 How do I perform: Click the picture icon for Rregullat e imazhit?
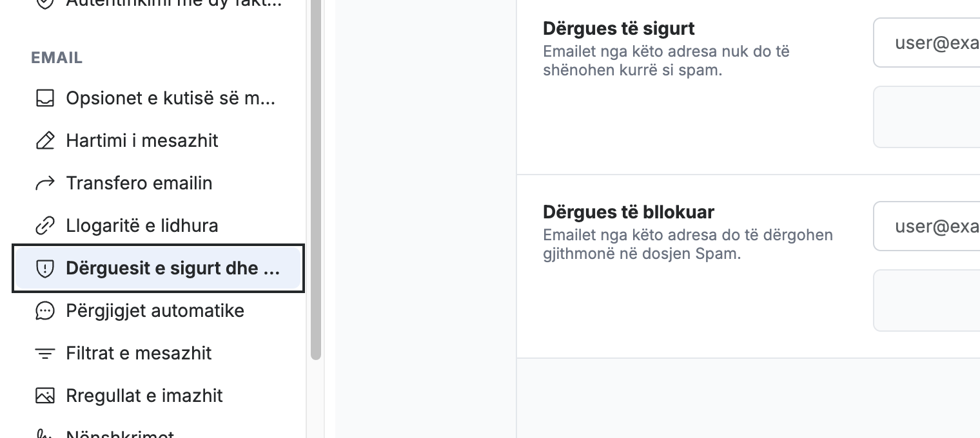[x=44, y=396]
